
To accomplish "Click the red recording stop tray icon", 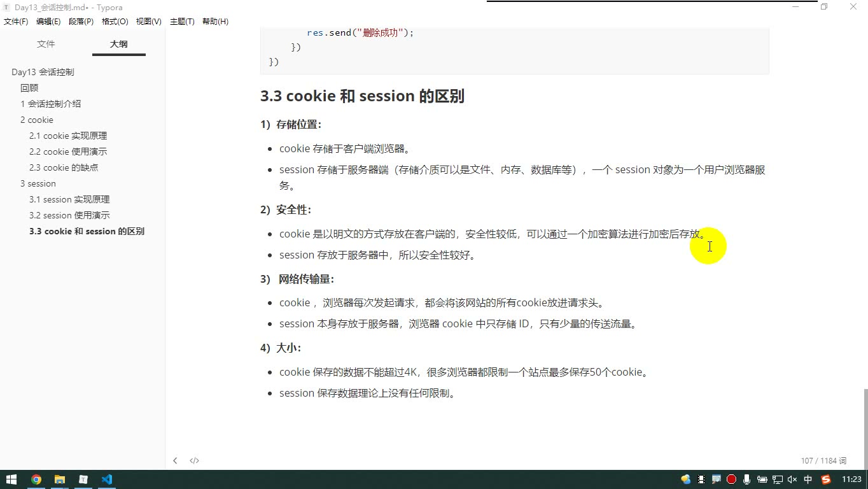I will [731, 479].
